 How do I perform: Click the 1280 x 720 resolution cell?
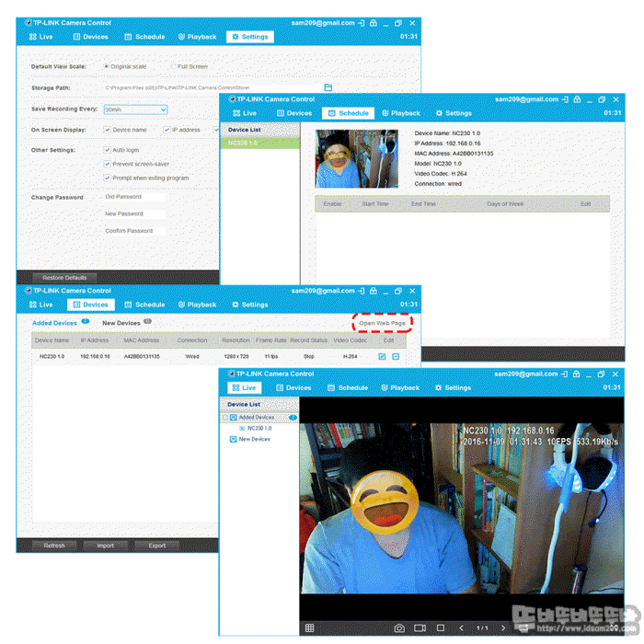coord(236,357)
